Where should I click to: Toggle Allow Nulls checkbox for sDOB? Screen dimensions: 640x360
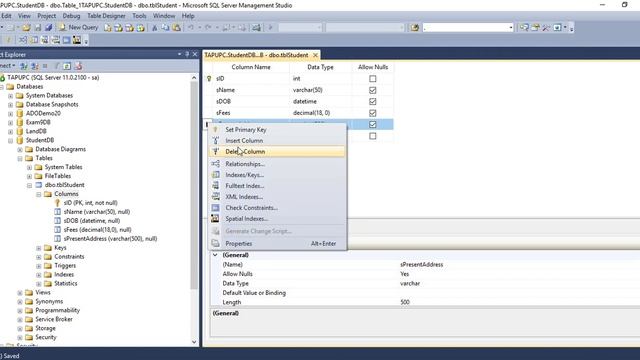tap(373, 102)
